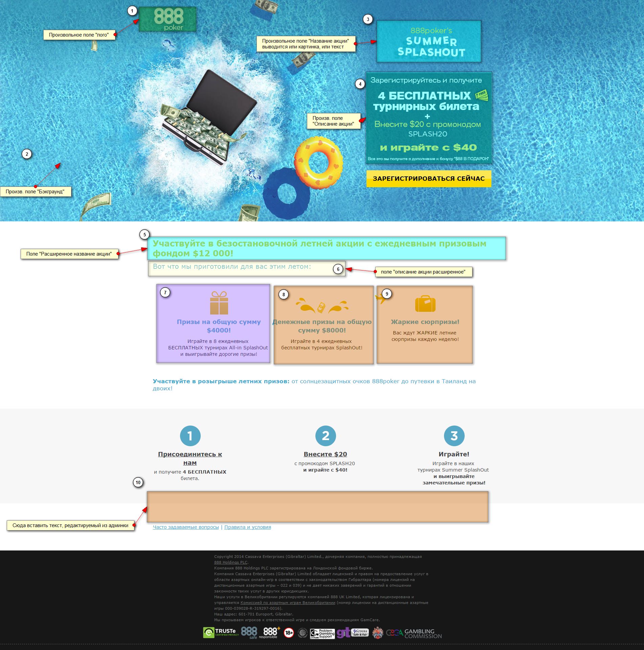This screenshot has width=644, height=650.
Task: Open the 'Часто задаваемые вопросы' link
Action: click(186, 527)
